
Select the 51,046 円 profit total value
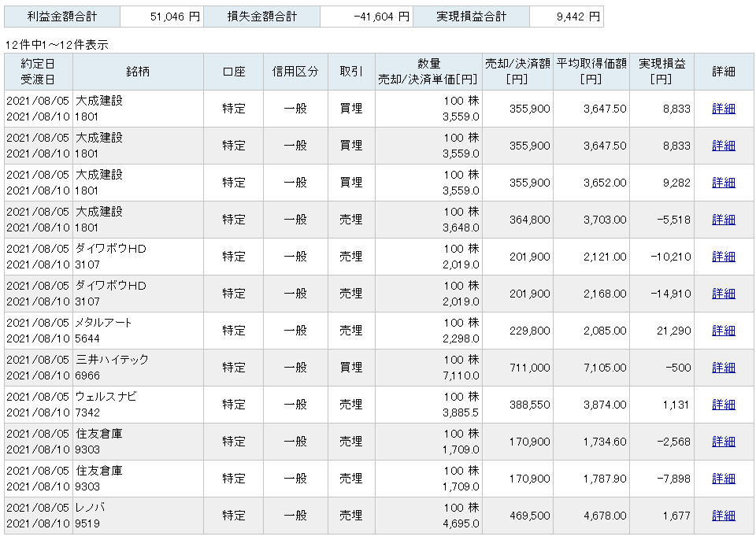175,17
